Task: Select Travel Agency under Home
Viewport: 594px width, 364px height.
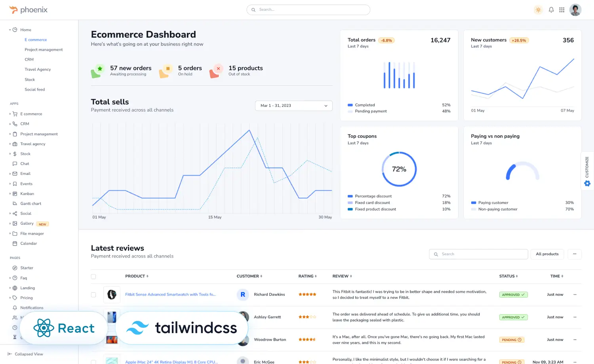Action: coord(38,69)
